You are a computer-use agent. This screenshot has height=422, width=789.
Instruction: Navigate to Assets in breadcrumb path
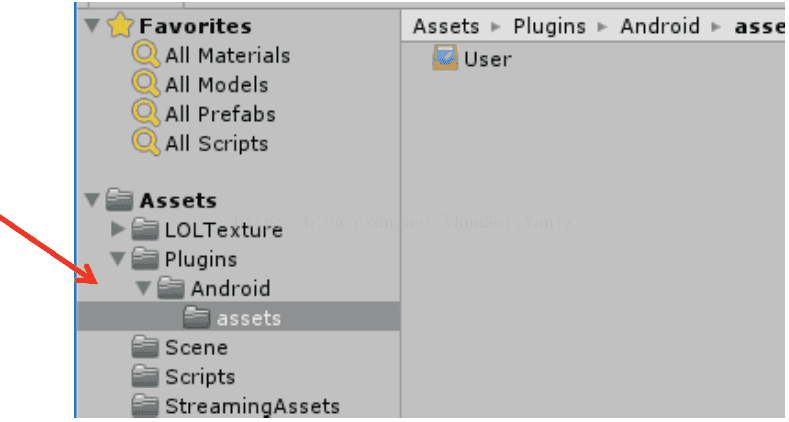tap(445, 26)
